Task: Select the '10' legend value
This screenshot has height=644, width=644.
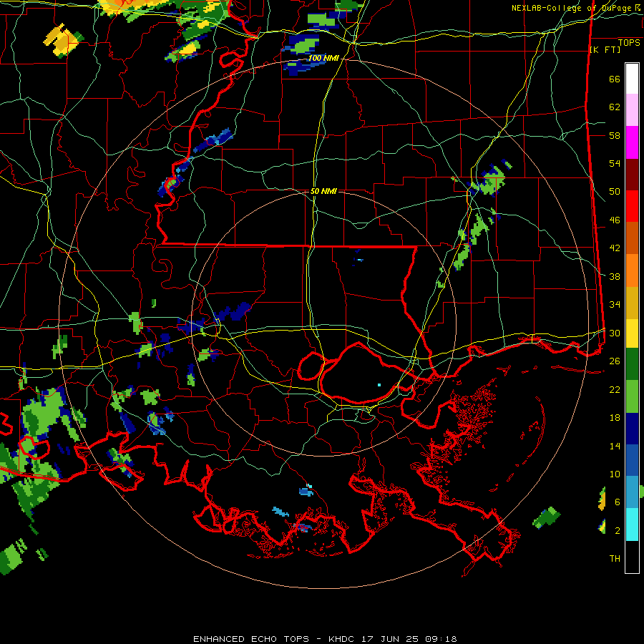Action: pyautogui.click(x=615, y=474)
